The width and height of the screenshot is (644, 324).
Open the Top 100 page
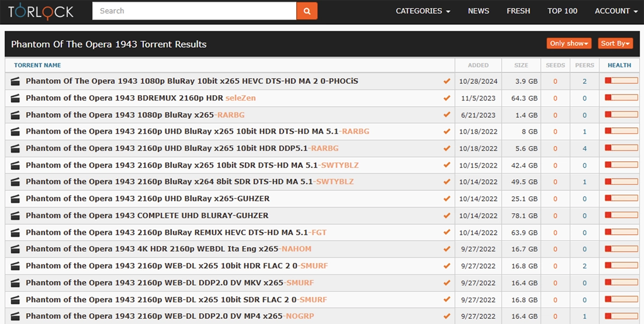[x=562, y=11]
